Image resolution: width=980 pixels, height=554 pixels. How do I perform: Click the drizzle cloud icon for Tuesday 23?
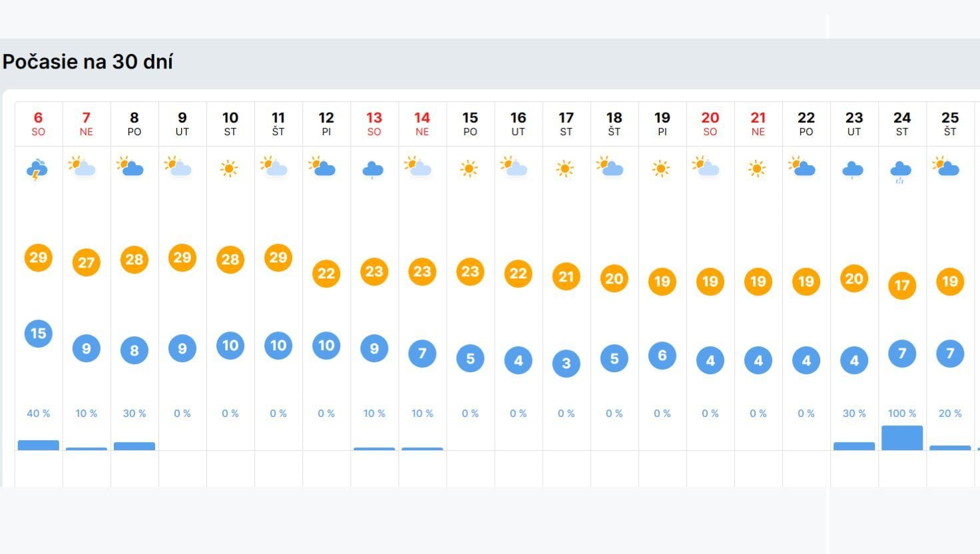(x=854, y=170)
